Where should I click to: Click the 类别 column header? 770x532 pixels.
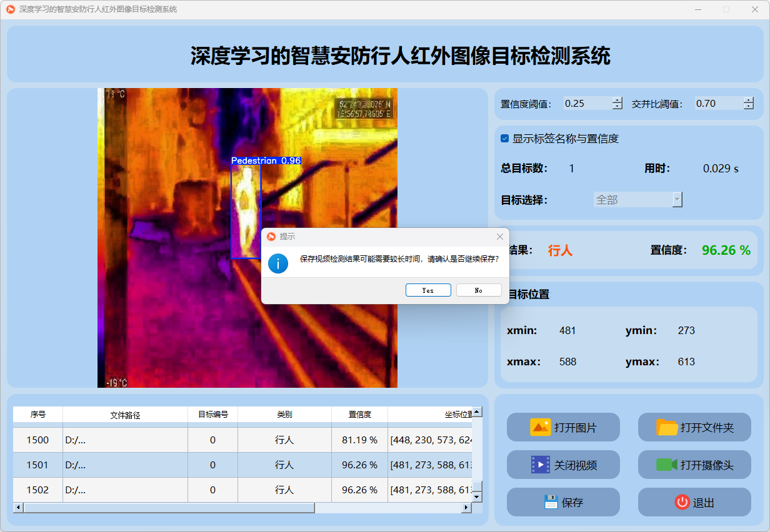coord(284,415)
